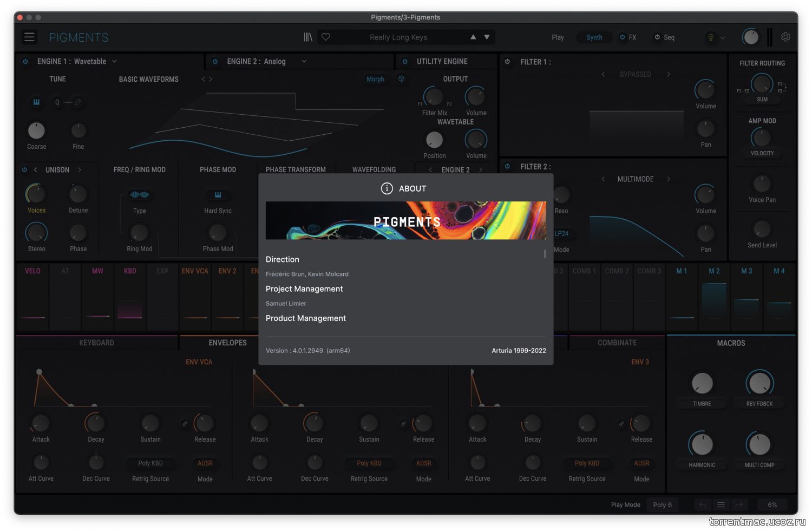The image size is (812, 531).
Task: Switch to the Synth view tab
Action: (x=594, y=37)
